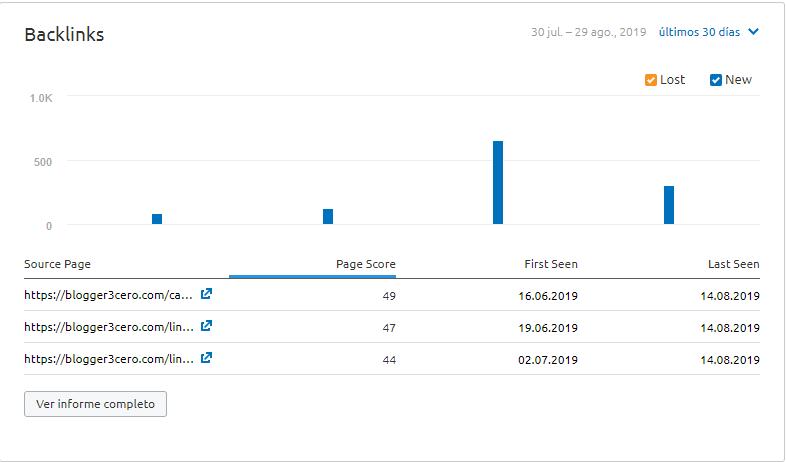Open the blogger3cero.com/ca... source page link
786x462 pixels.
(x=108, y=295)
